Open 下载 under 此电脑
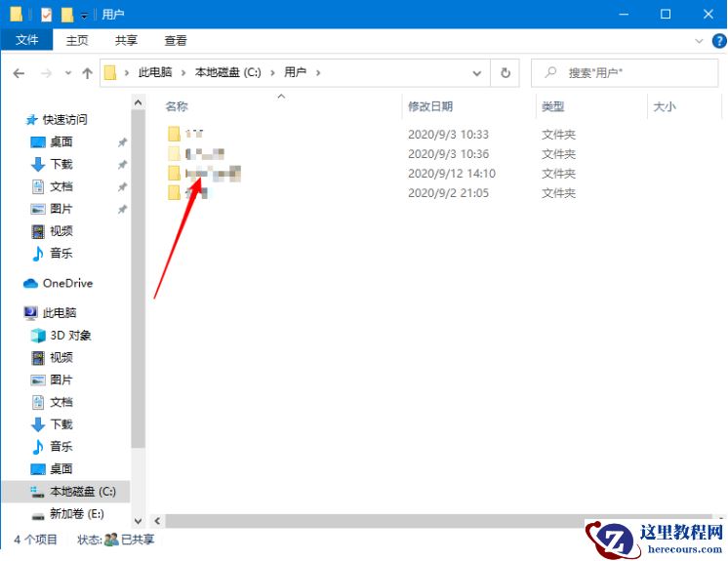728x561 pixels. click(52, 424)
